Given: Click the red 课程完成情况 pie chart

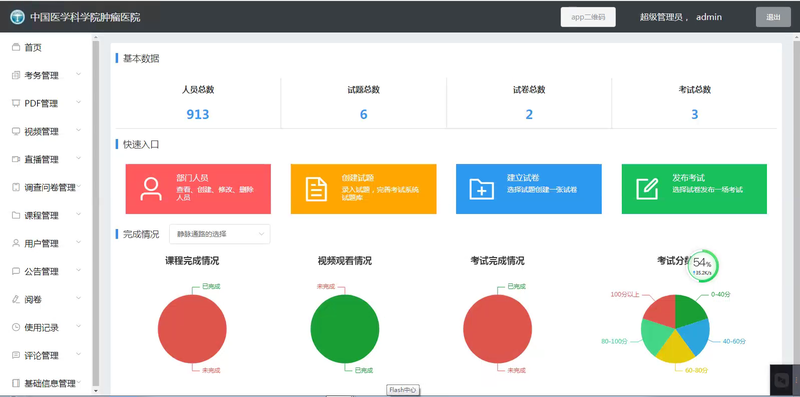Looking at the screenshot, I should pos(192,329).
